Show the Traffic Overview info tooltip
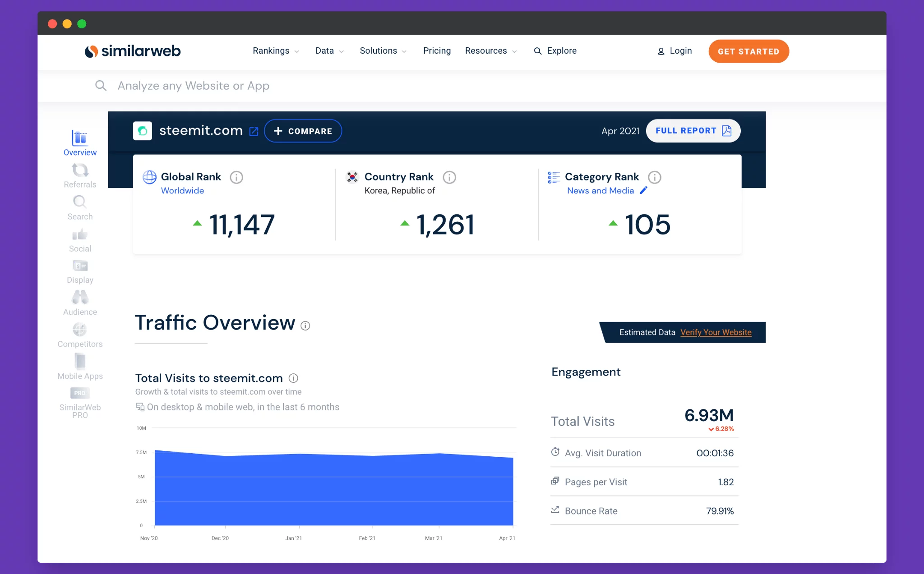 point(306,326)
